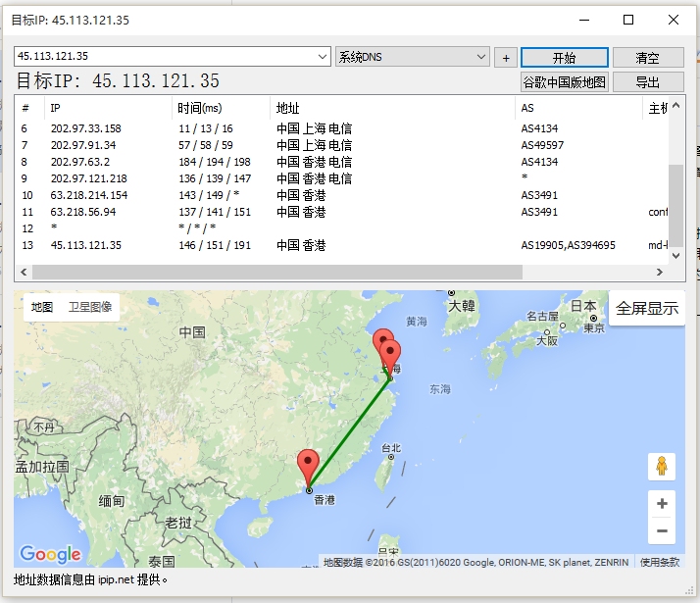The height and width of the screenshot is (603, 700).
Task: Switch map to 卫星图像 satellite view
Action: [90, 307]
